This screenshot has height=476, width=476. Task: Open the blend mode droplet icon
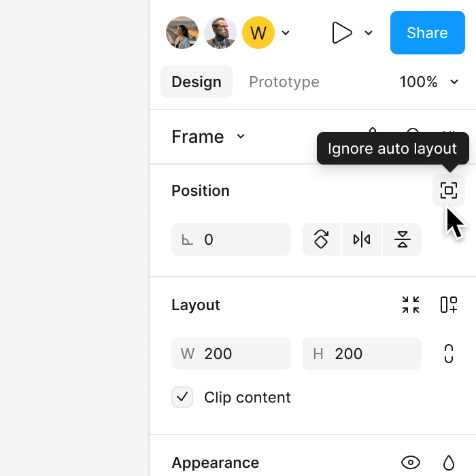449,463
